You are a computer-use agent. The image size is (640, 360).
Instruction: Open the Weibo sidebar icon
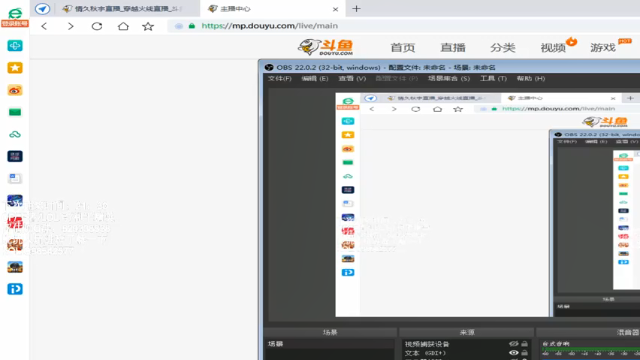(x=15, y=90)
